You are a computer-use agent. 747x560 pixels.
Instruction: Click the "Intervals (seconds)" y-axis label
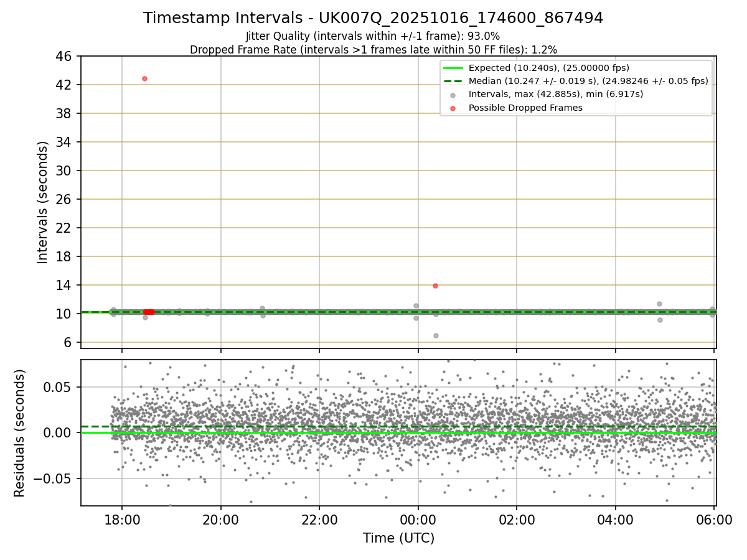point(42,202)
